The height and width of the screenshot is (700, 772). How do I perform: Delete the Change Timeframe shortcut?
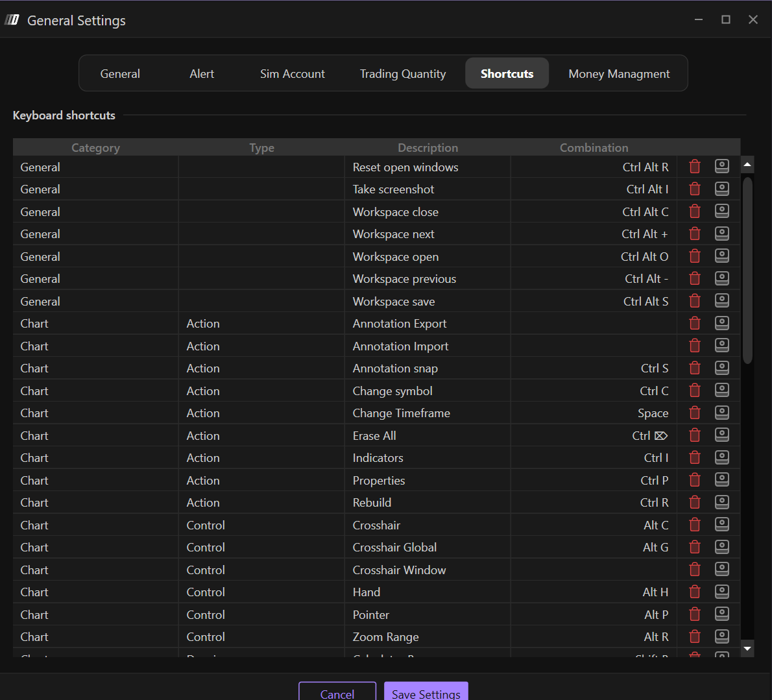695,413
